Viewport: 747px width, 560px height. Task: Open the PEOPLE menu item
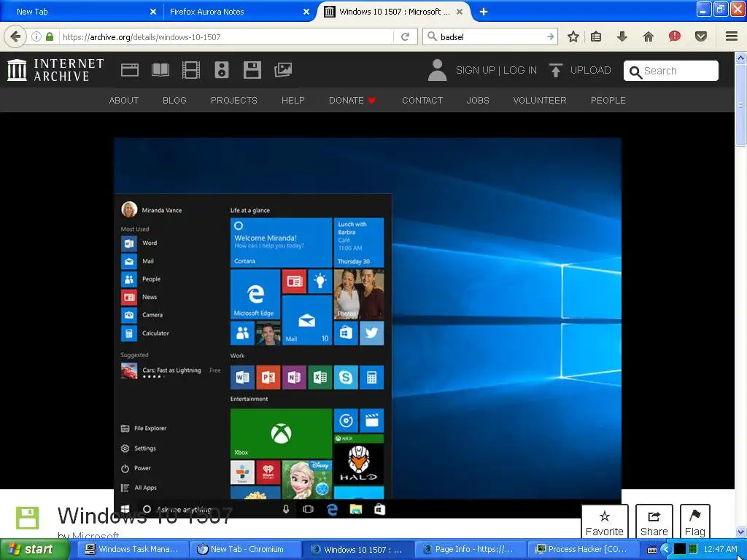pos(608,101)
